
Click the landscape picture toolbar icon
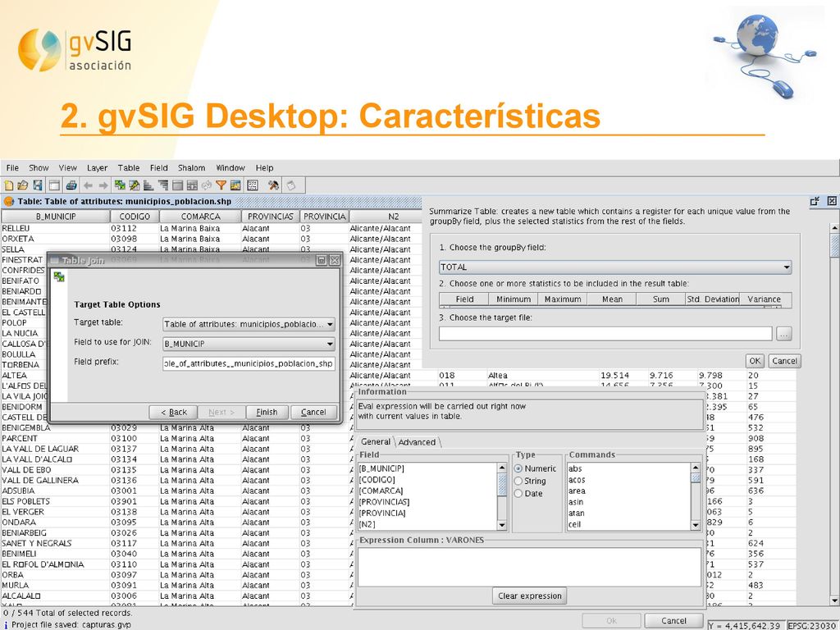235,185
